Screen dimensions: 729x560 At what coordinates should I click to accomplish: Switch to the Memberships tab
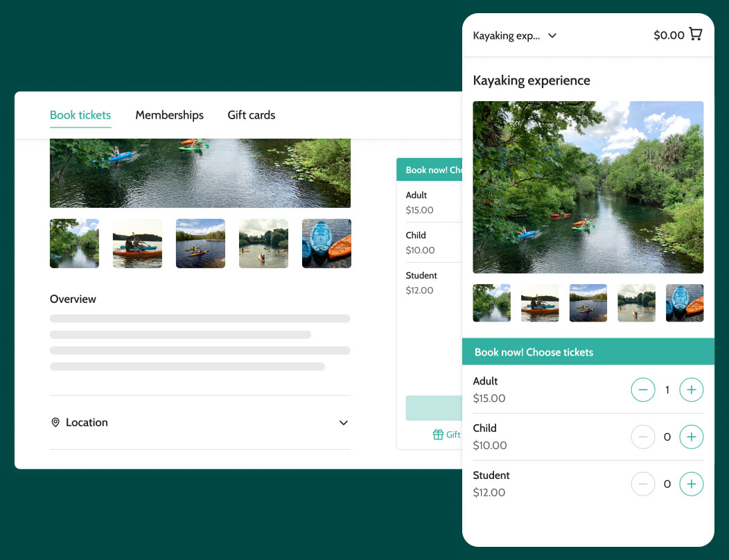(x=169, y=115)
